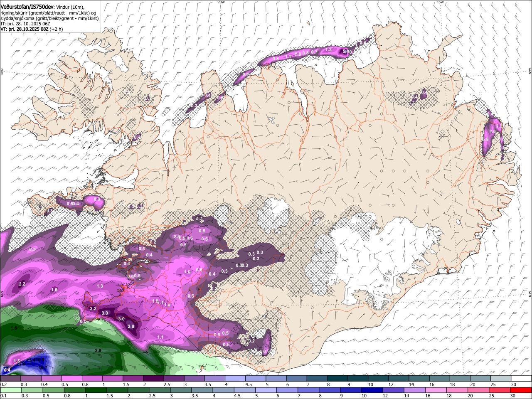Click the 2.9 precipitation value on green area

[x=98, y=351]
